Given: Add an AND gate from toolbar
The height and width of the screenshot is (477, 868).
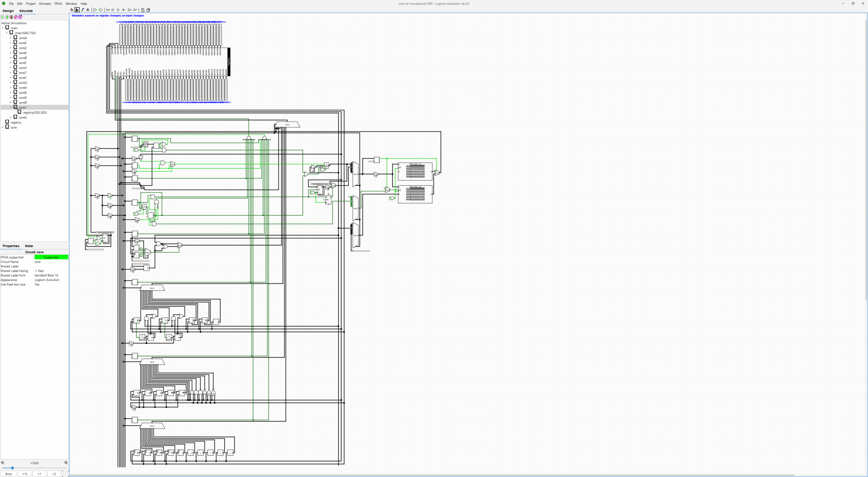Looking at the screenshot, I should click(113, 10).
